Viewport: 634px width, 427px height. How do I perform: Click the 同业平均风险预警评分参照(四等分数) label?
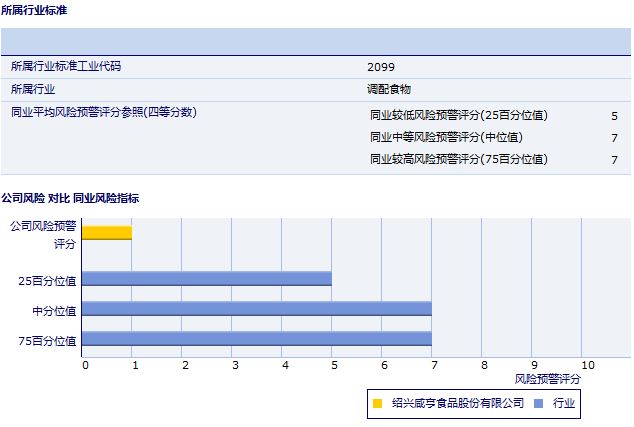coord(104,112)
